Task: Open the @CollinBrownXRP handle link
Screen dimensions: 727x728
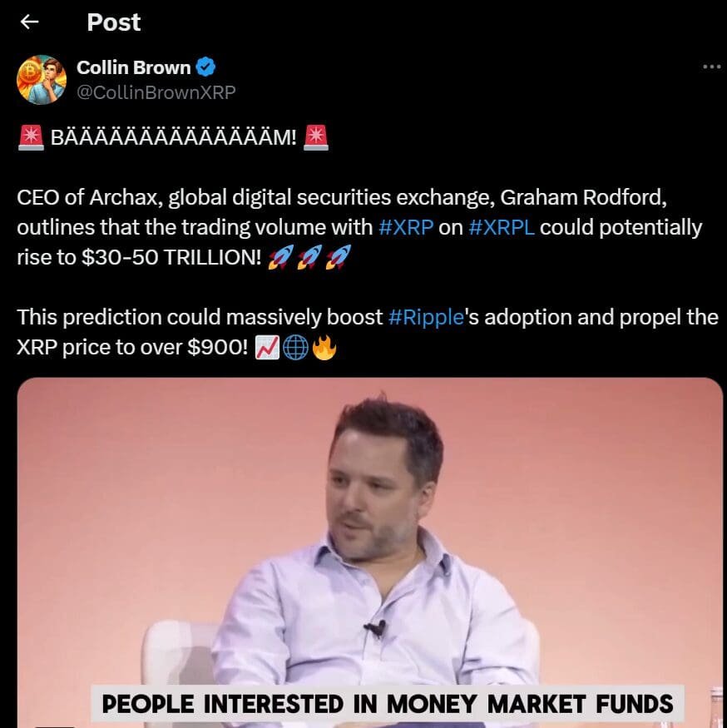Action: [156, 92]
